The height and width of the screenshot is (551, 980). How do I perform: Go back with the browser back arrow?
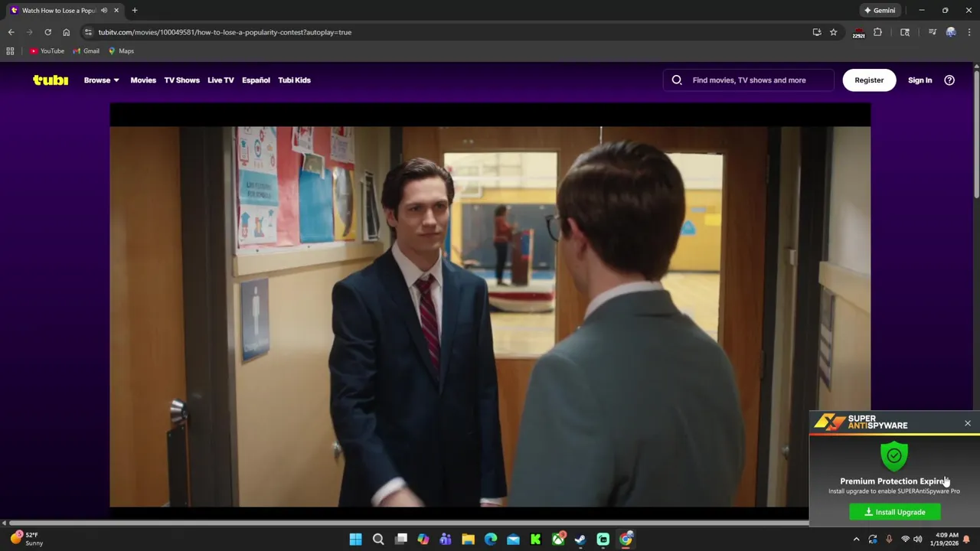point(11,32)
